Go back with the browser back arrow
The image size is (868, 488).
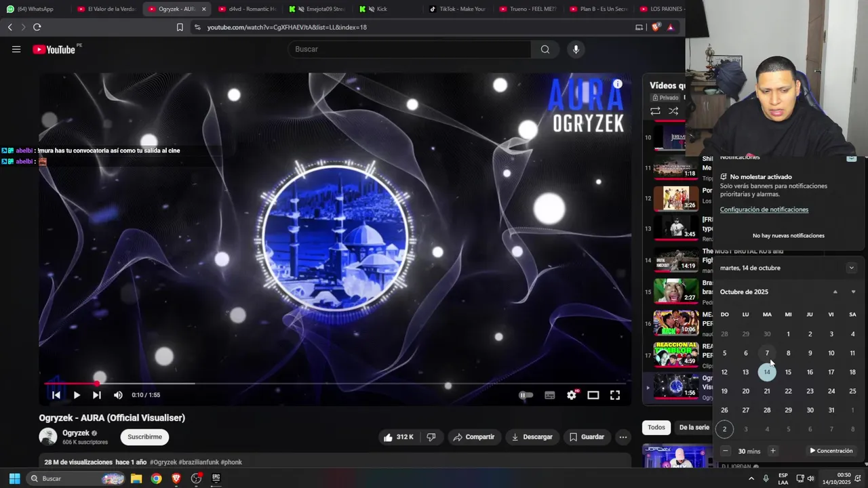9,27
